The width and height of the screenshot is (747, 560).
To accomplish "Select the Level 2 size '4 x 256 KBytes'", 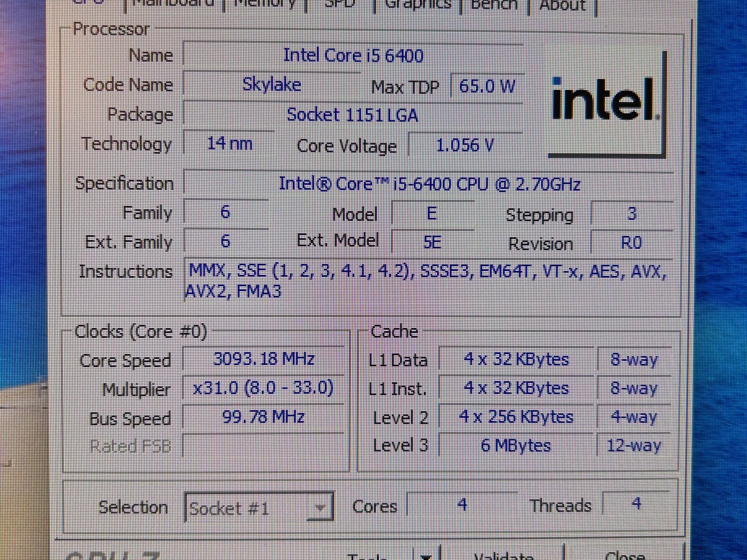I will pos(516,417).
